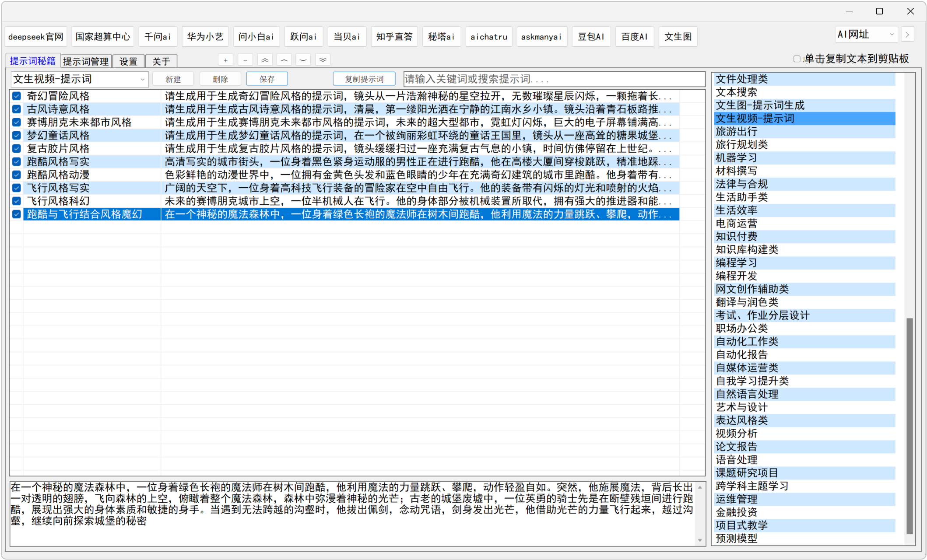Viewport: 927px width, 560px height.
Task: Click the 文生图 top bar button
Action: point(678,37)
